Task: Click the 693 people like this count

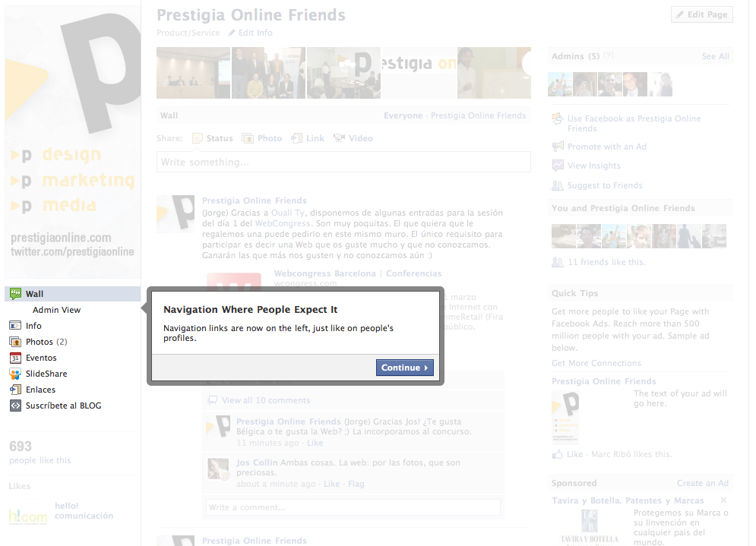Action: (40, 452)
